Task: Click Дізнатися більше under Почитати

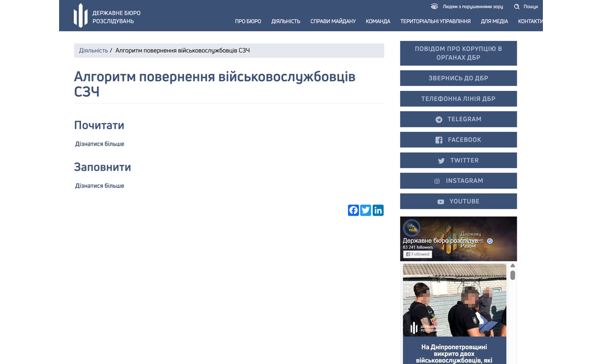Action: pyautogui.click(x=100, y=144)
